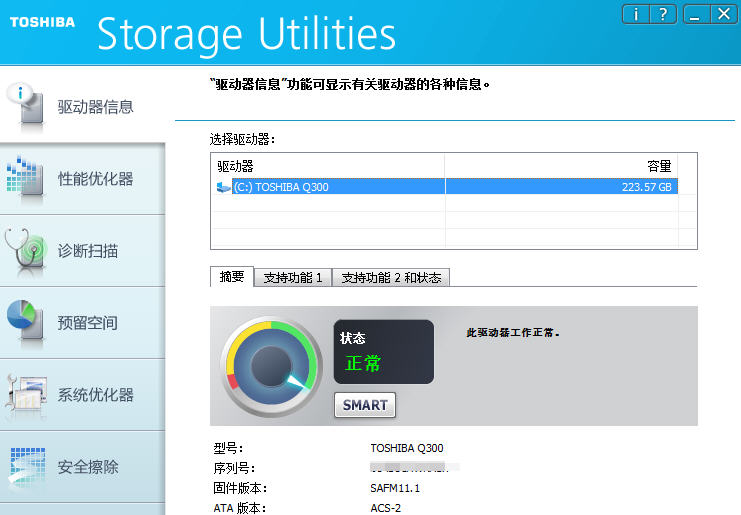Click the TOSHIBA logo

coord(42,22)
